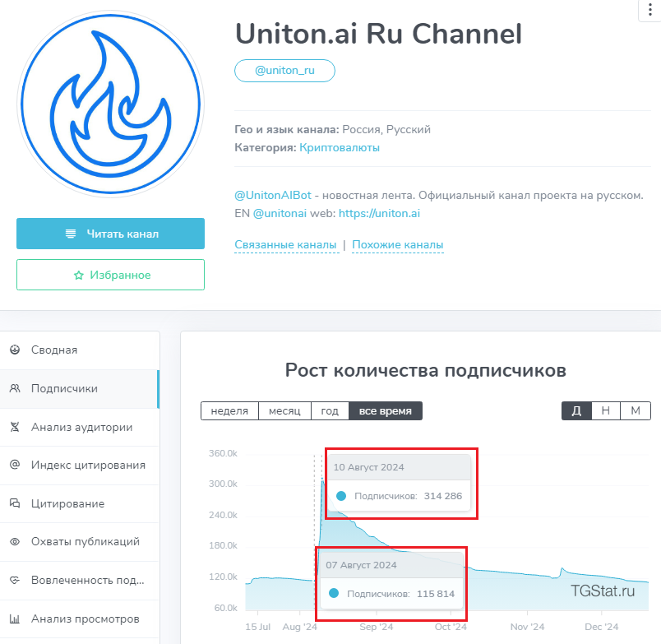Image resolution: width=661 pixels, height=644 pixels.
Task: Click the Анализ просмотров bar chart icon
Action: click(x=15, y=619)
